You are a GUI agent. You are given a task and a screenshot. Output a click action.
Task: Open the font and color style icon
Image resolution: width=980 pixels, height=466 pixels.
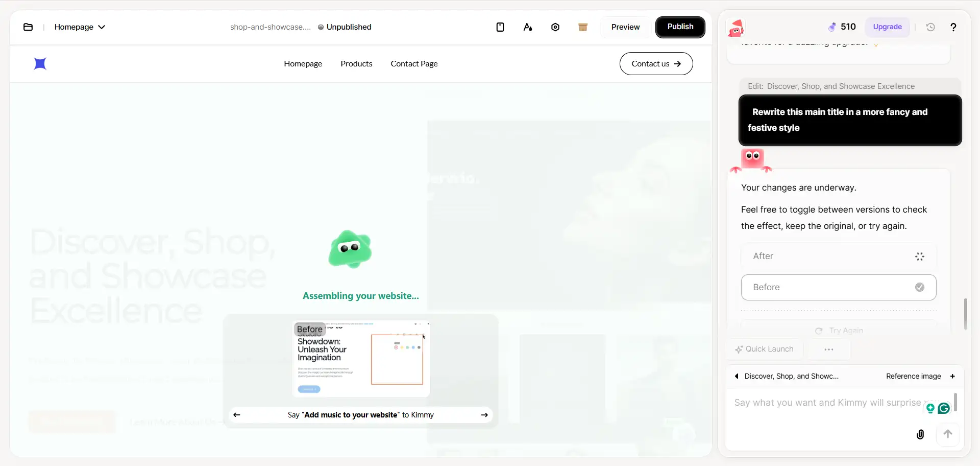[x=528, y=27]
